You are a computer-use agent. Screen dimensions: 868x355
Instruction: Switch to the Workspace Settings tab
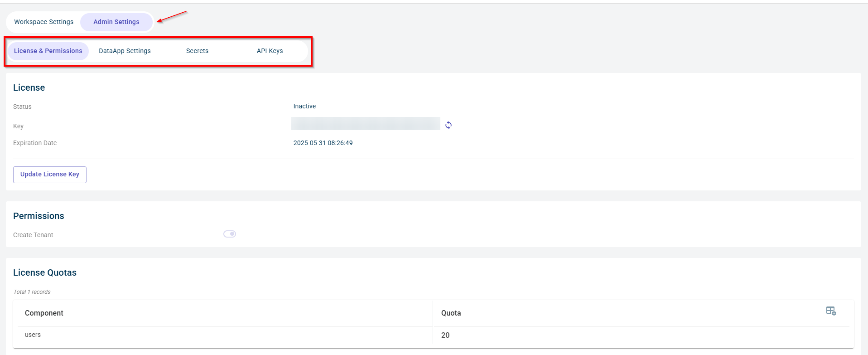pos(44,22)
